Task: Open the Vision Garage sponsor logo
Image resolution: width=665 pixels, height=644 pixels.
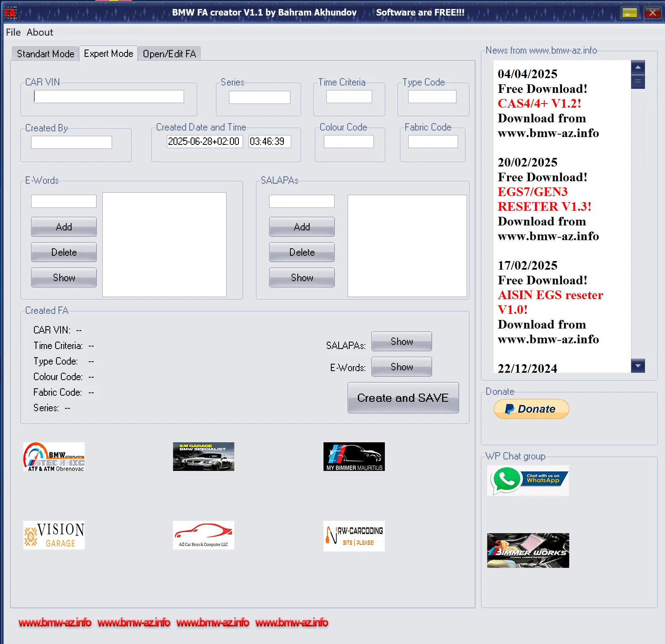Action: (54, 535)
